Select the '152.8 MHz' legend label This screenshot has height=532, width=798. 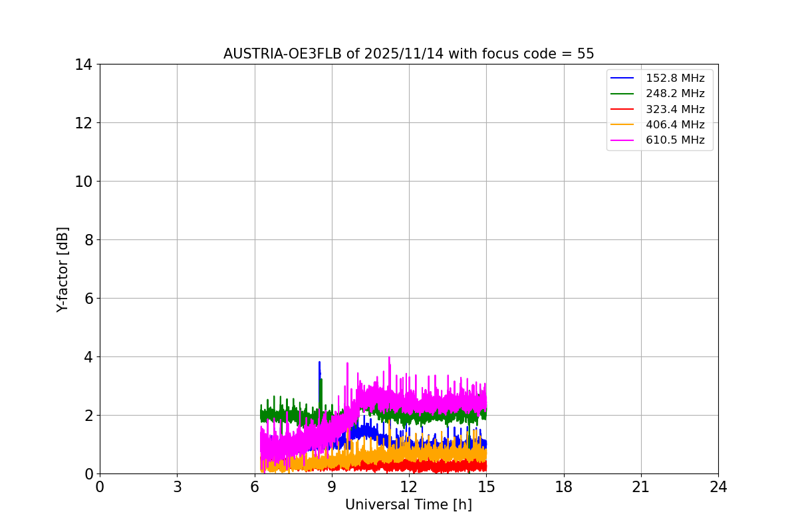click(675, 78)
